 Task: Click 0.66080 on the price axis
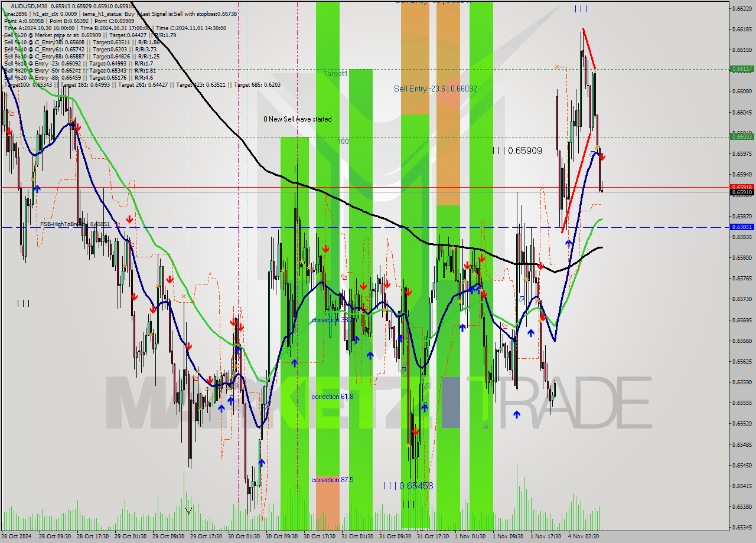742,91
